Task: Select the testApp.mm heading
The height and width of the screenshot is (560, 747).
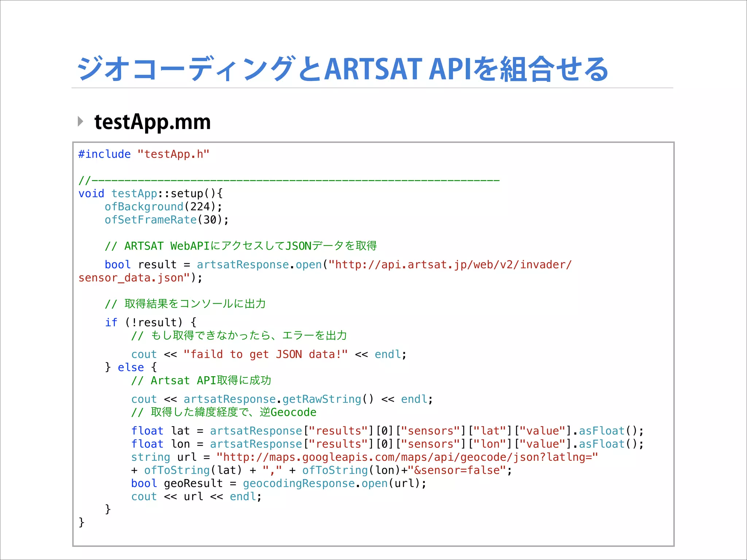Action: (x=152, y=122)
